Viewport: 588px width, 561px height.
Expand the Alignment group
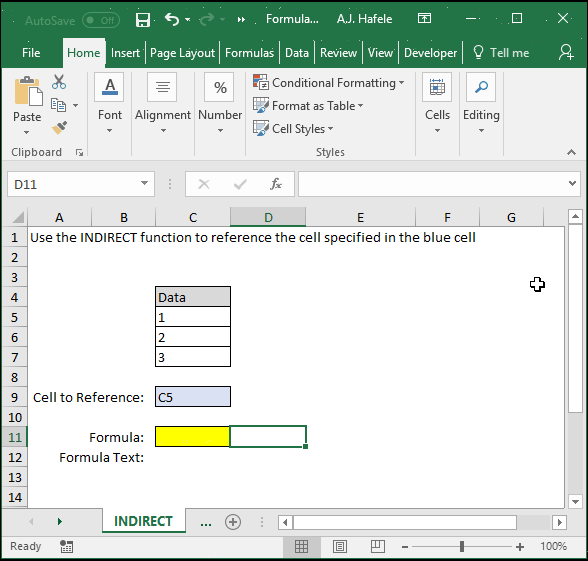[x=163, y=103]
